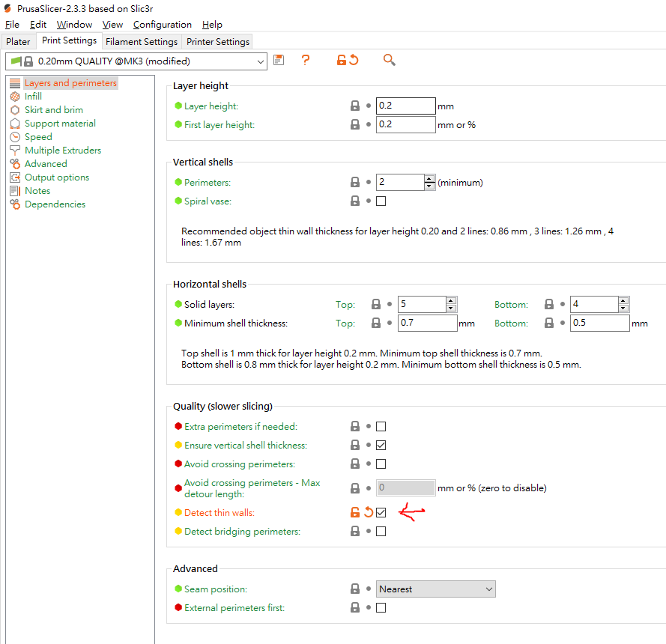Enable Avoid crossing perimeters checkbox

tap(381, 464)
